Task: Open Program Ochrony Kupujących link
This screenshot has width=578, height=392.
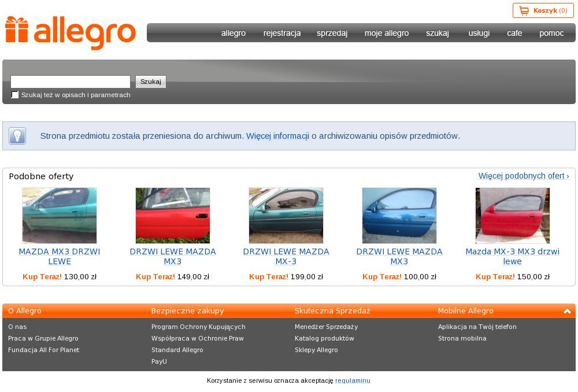Action: coord(198,327)
